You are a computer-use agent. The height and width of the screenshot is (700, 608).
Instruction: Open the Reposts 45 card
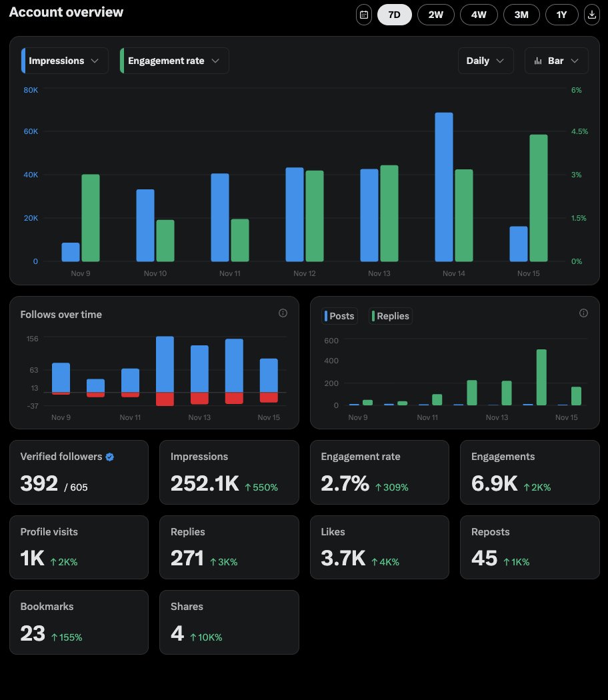530,547
